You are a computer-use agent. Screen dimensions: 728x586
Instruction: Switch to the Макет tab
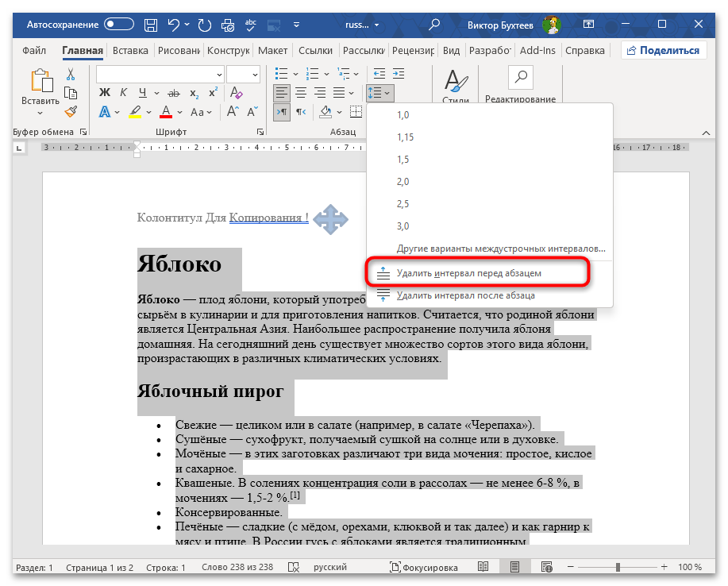(x=272, y=50)
